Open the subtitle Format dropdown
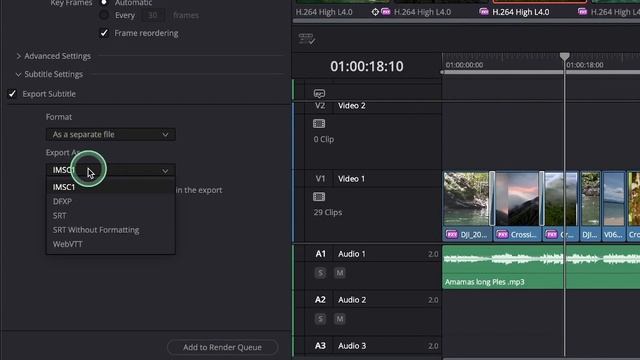The height and width of the screenshot is (360, 640). pos(111,134)
